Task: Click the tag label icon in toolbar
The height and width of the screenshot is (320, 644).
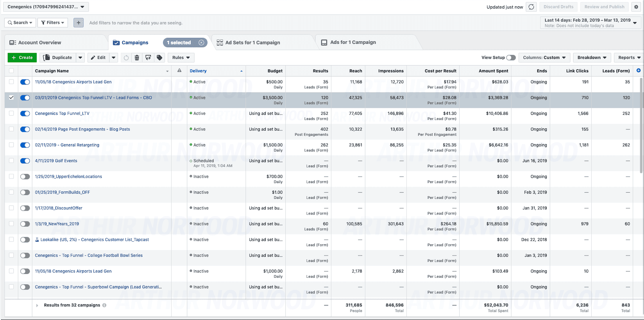Action: [159, 57]
